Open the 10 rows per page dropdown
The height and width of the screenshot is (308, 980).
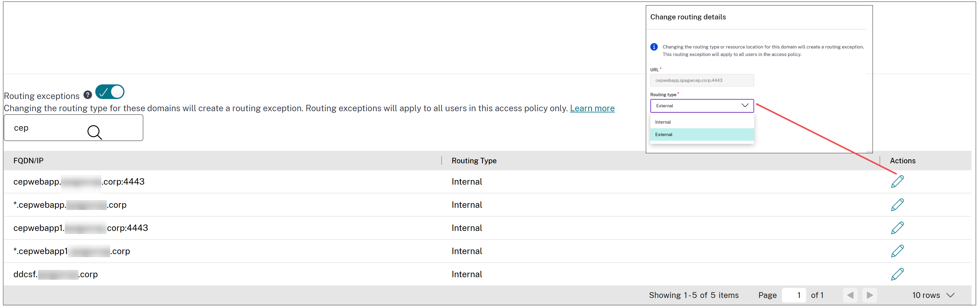point(934,295)
